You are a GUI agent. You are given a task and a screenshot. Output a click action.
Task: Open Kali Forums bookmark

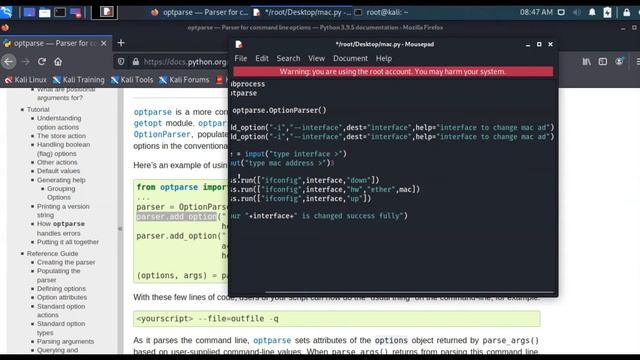[184, 80]
